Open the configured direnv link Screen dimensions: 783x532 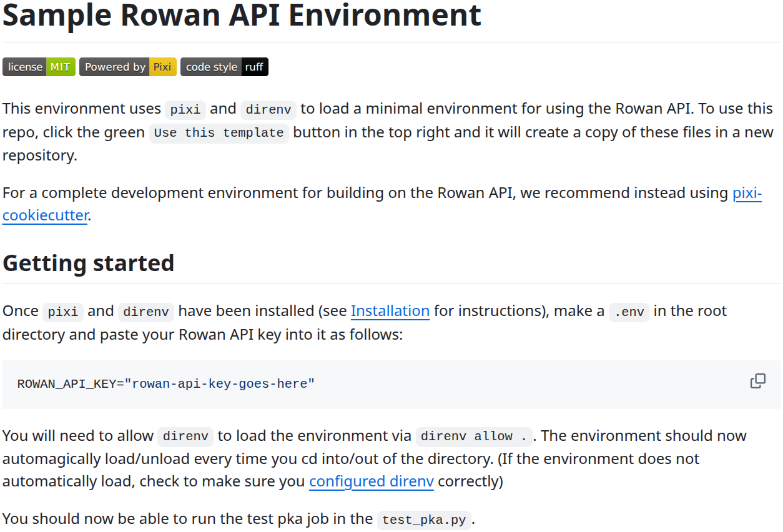click(x=371, y=481)
